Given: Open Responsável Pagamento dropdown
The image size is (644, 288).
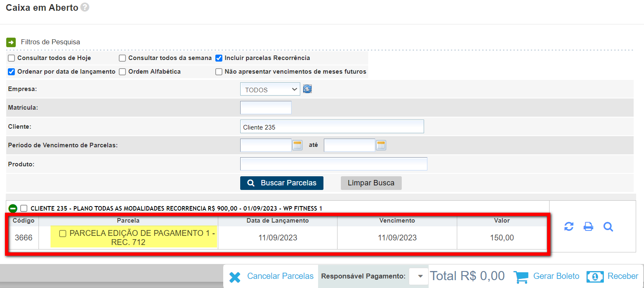Looking at the screenshot, I should tap(419, 276).
